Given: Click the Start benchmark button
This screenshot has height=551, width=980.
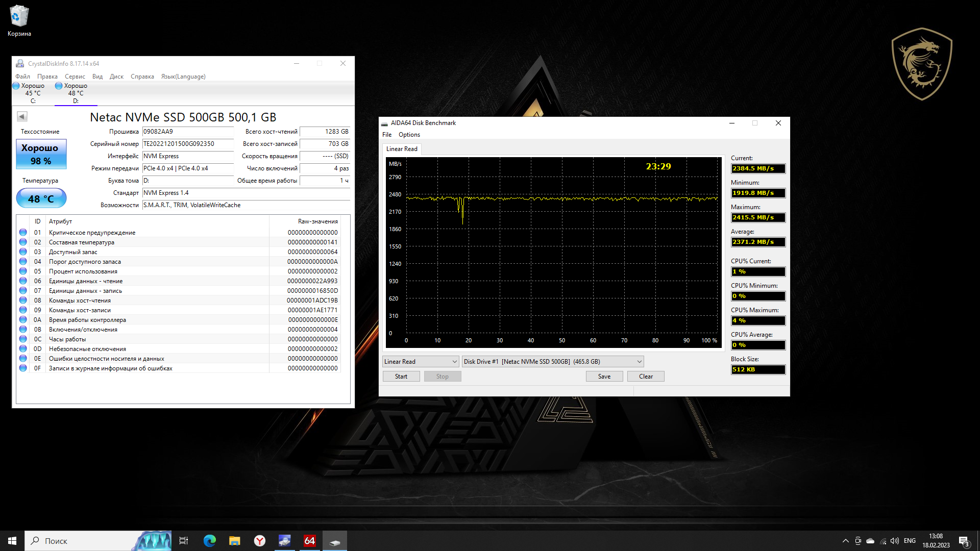Looking at the screenshot, I should [x=401, y=377].
